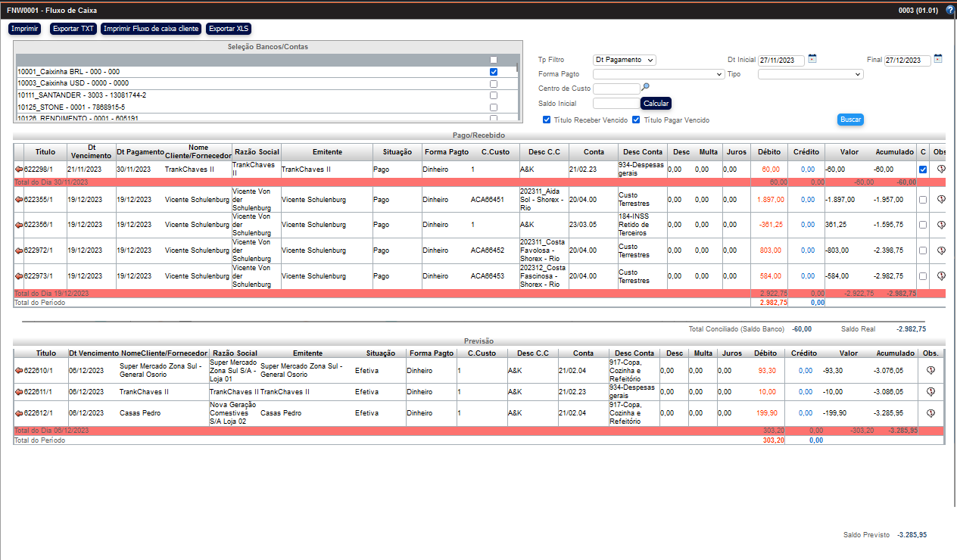Click red arrow icon for título 622355/1
The width and height of the screenshot is (957, 560).
19,200
